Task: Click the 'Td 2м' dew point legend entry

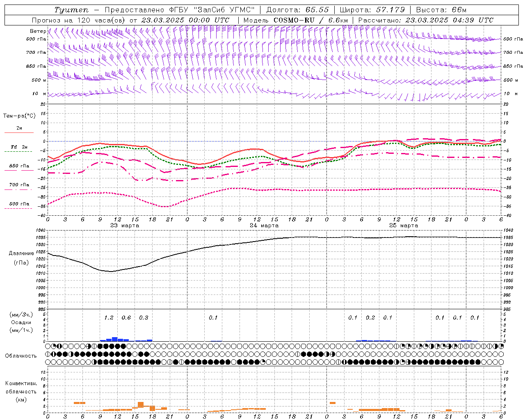Action: click(19, 147)
